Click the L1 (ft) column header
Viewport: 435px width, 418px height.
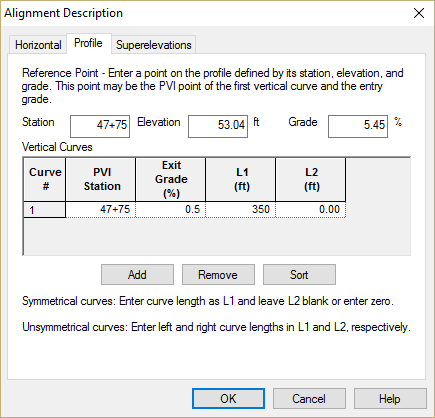coord(241,179)
